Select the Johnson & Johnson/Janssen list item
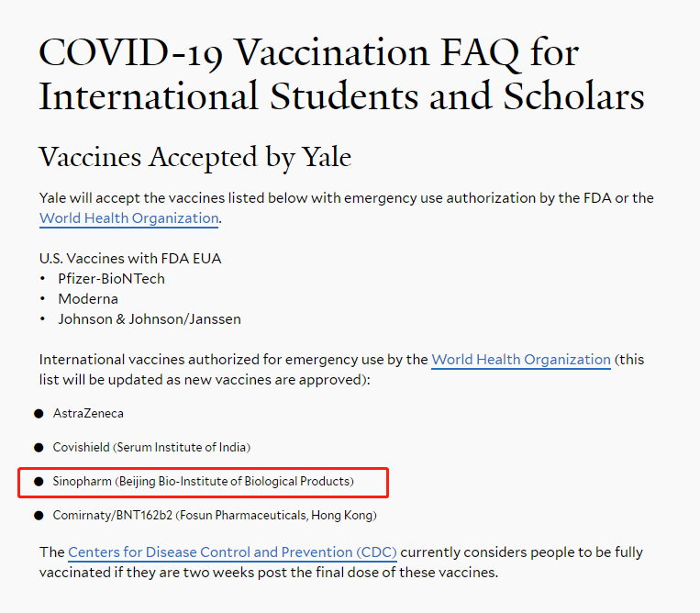The width and height of the screenshot is (700, 613). click(x=150, y=319)
